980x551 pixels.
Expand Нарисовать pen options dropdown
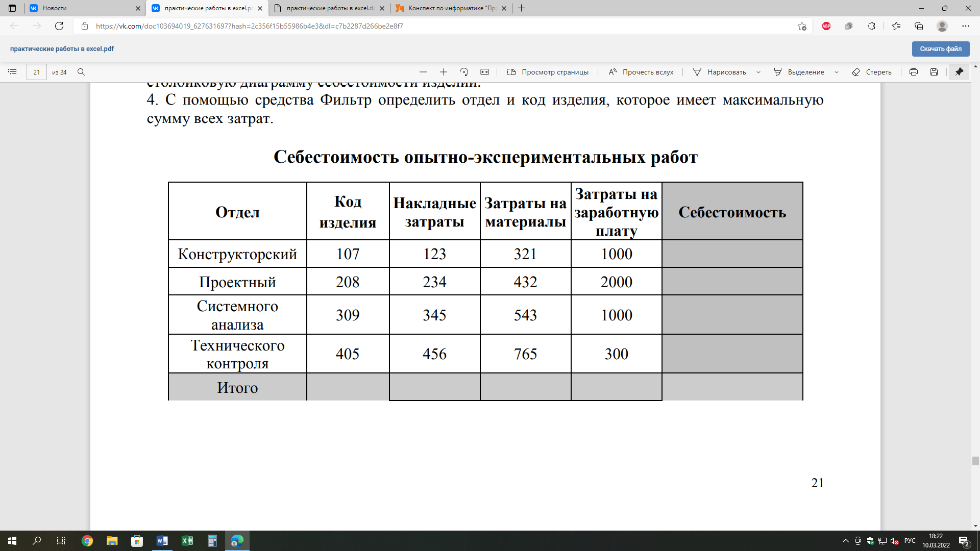[758, 72]
